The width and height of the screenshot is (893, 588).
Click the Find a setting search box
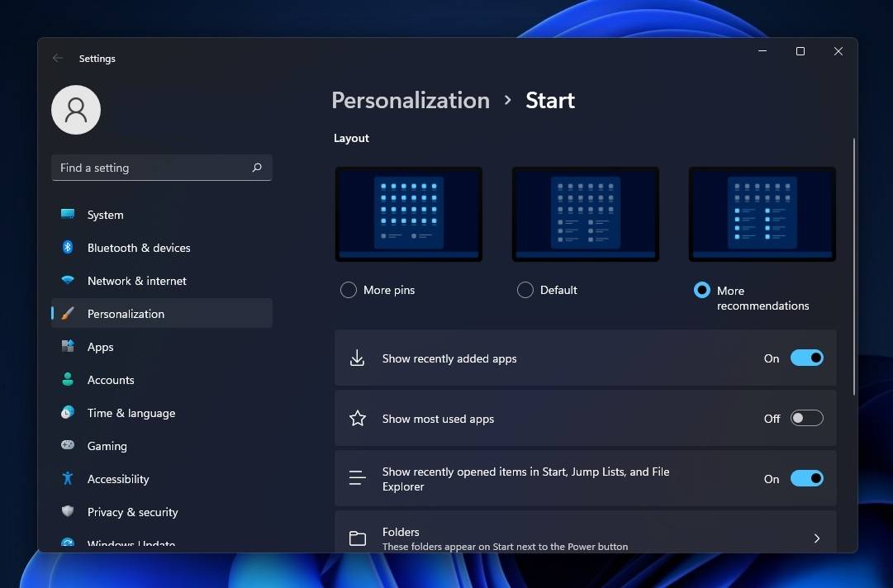[x=161, y=167]
